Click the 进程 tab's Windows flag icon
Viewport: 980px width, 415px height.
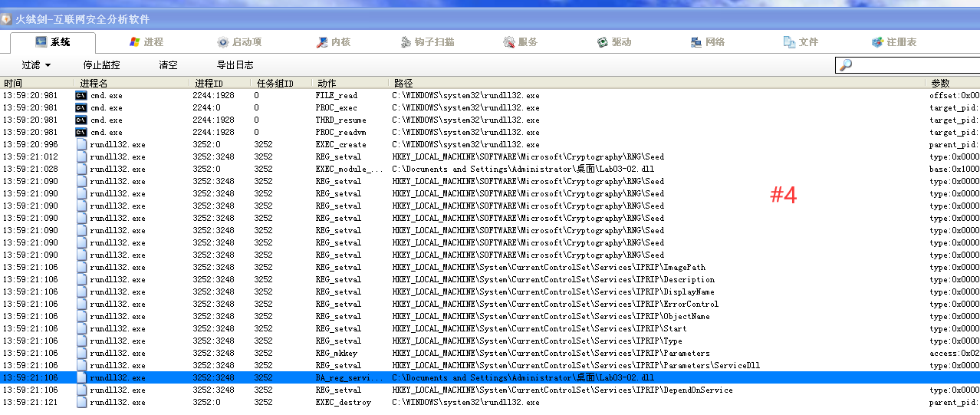pyautogui.click(x=134, y=42)
